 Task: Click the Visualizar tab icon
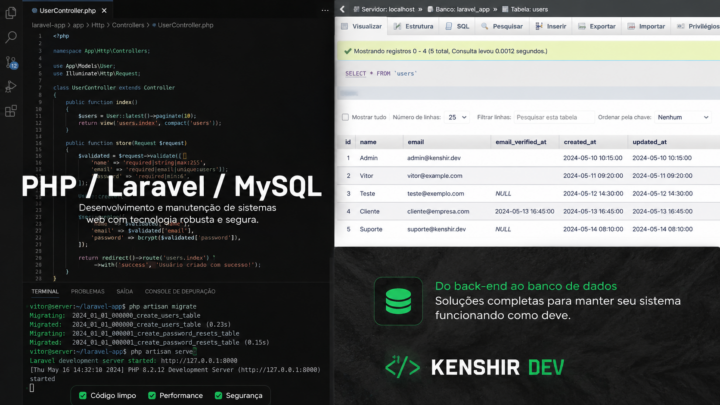pos(344,26)
